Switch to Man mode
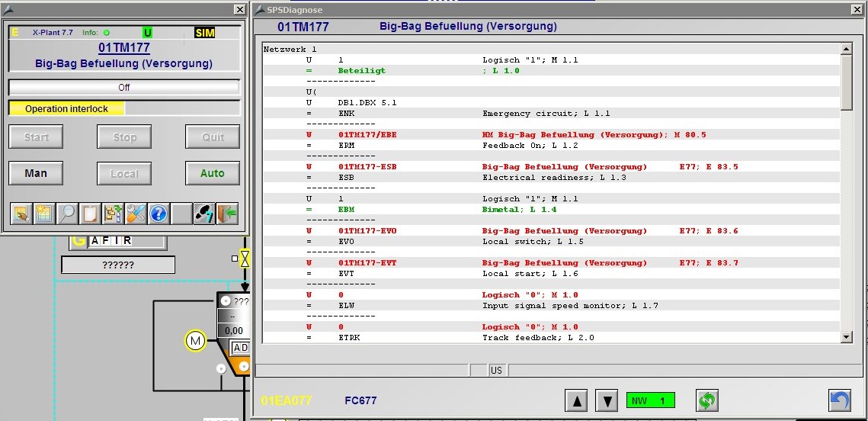The image size is (868, 421). click(36, 173)
